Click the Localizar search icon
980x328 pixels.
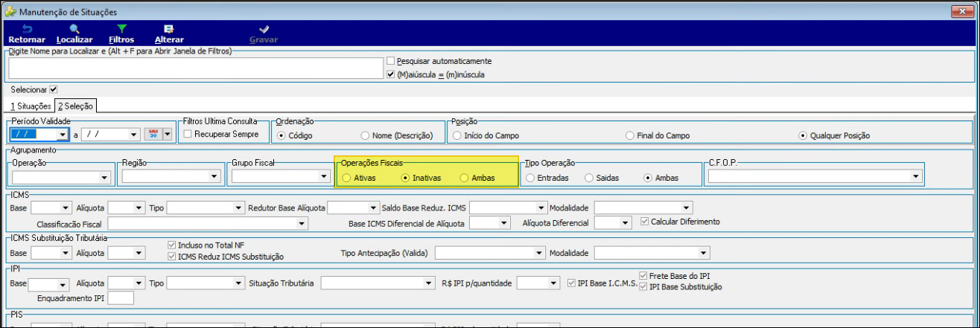pyautogui.click(x=74, y=29)
